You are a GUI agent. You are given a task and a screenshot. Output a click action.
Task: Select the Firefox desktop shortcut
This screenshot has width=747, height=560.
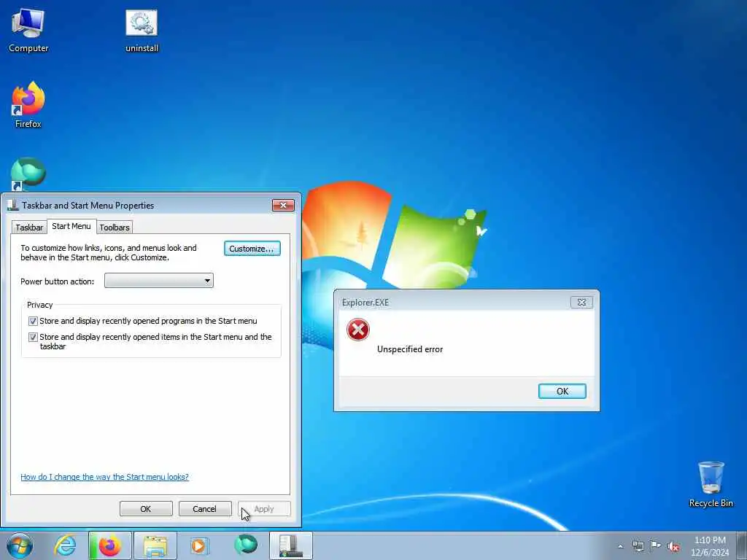point(28,105)
